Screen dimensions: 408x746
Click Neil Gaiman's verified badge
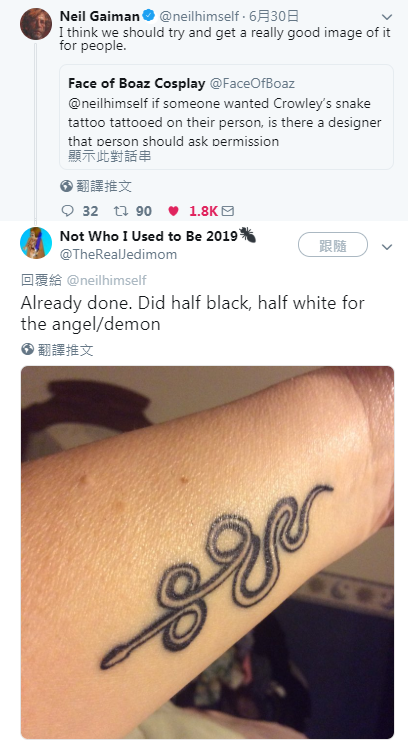tap(149, 16)
